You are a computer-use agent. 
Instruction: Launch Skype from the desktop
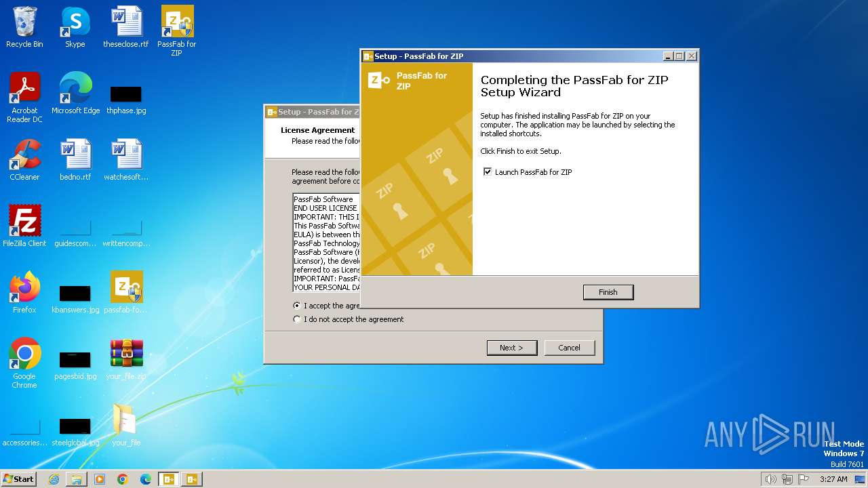75,27
